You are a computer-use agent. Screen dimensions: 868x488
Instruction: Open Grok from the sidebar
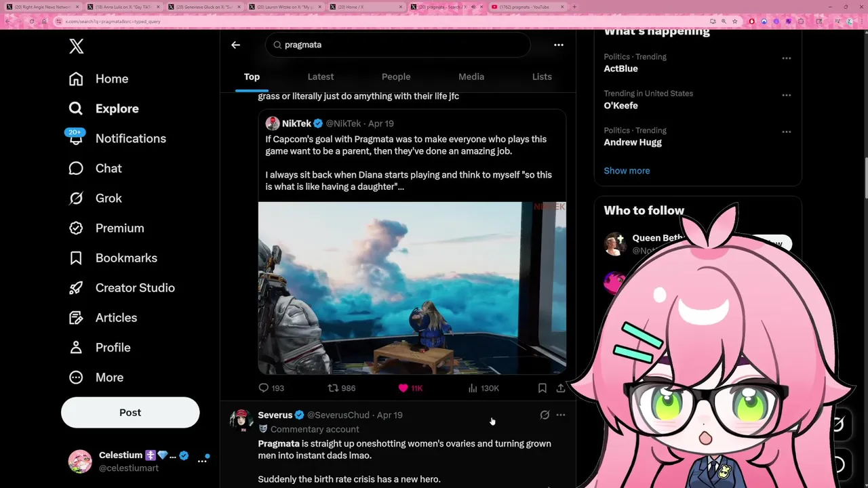pos(95,198)
